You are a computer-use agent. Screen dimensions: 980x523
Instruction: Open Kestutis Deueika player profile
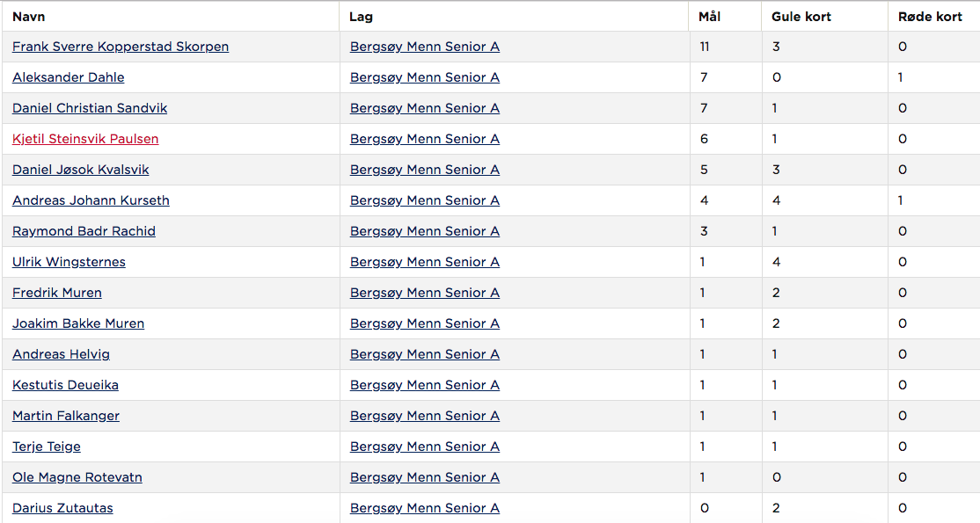66,385
